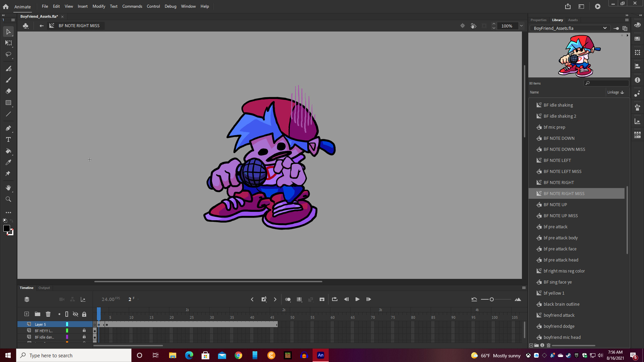Click the stroke/fill color swatch
The image size is (644, 362).
point(7,229)
